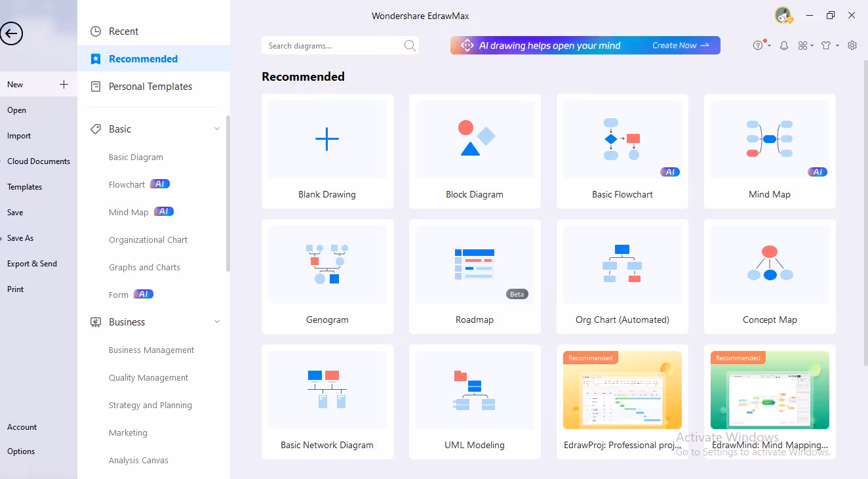Click AI badge on Mind Map card
The image size is (868, 479).
pyautogui.click(x=818, y=172)
